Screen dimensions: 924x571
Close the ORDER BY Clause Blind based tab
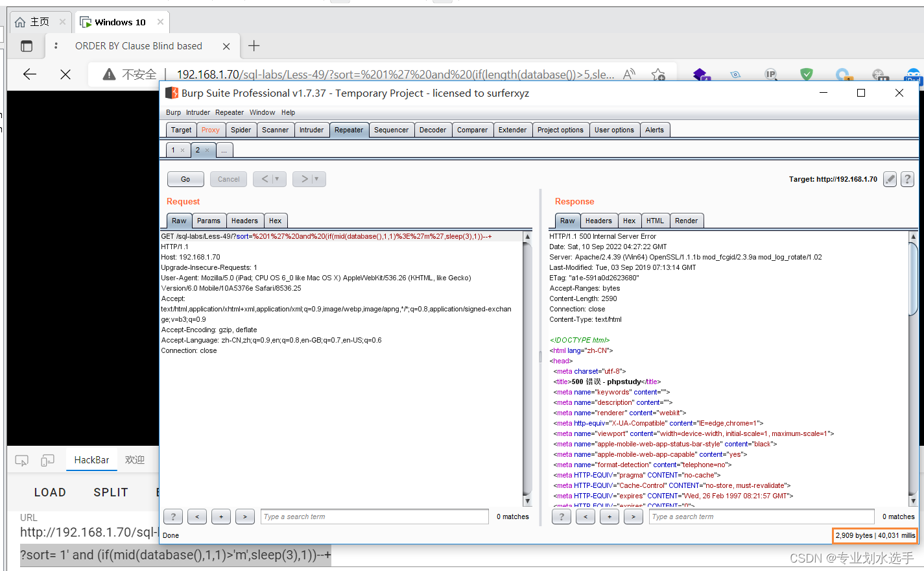pyautogui.click(x=226, y=46)
